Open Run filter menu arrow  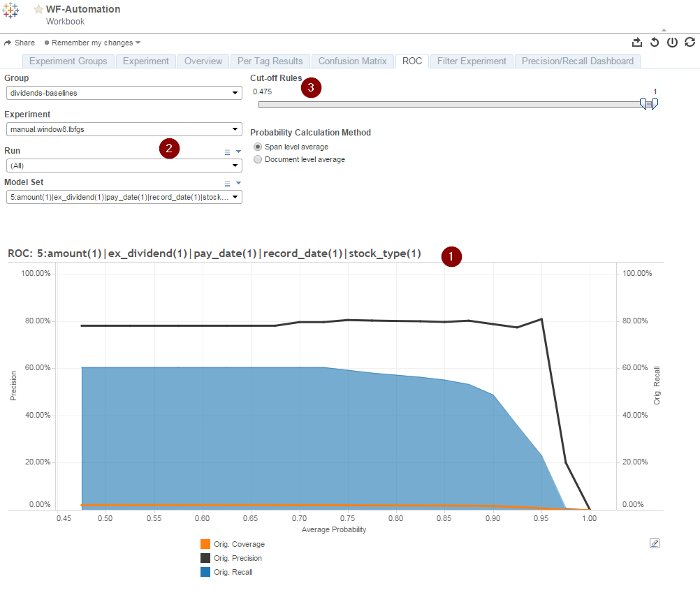pos(238,152)
